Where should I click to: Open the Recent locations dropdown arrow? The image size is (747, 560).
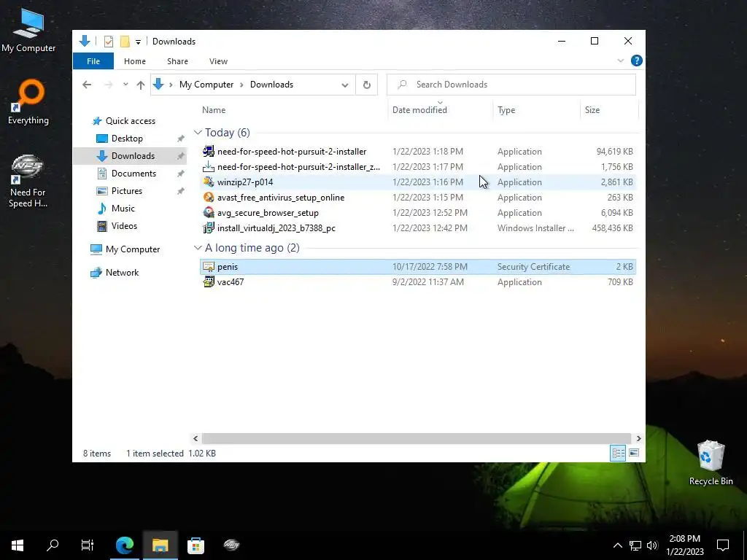[125, 85]
